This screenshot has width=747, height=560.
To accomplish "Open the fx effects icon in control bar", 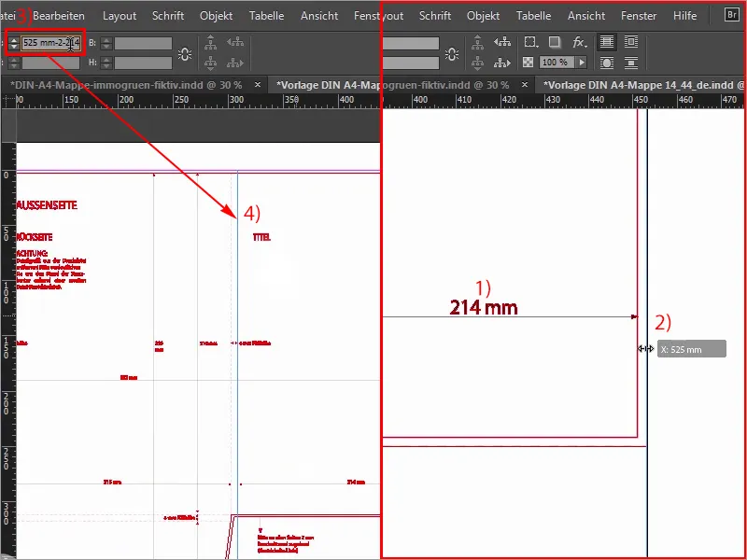I will [579, 42].
